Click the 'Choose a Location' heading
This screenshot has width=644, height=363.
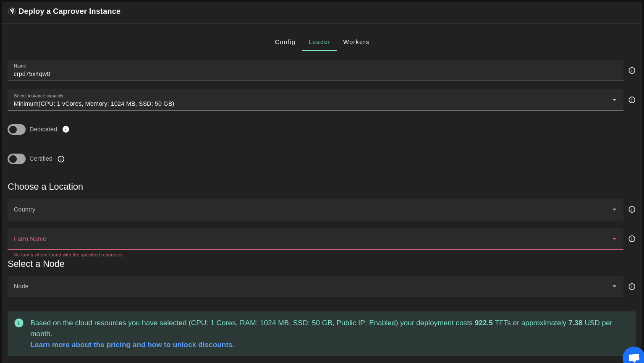click(x=45, y=187)
